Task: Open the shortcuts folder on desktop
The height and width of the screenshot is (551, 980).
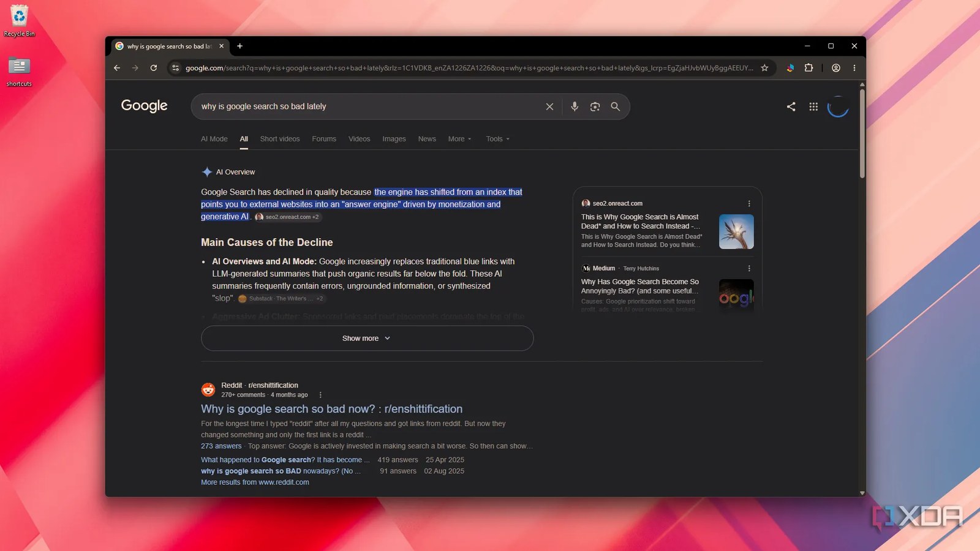Action: click(19, 72)
